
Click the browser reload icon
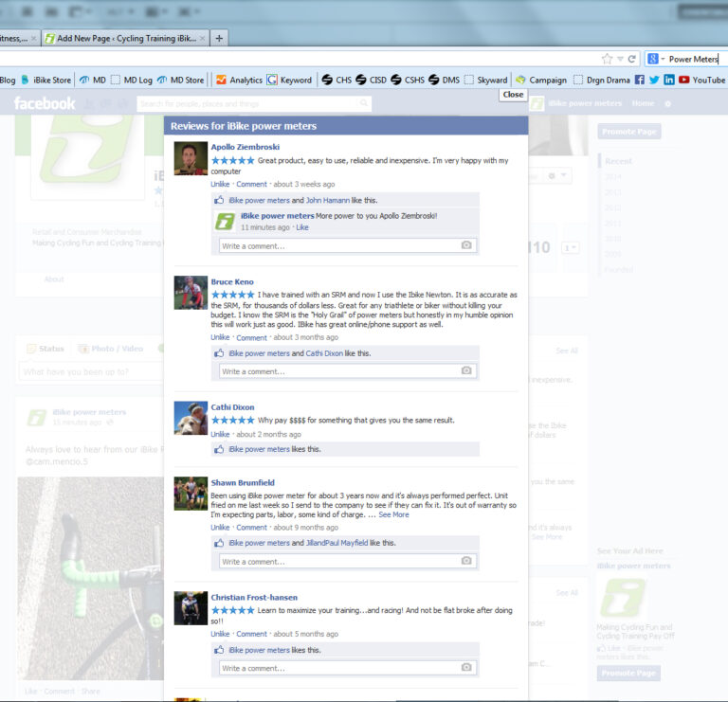coord(631,59)
